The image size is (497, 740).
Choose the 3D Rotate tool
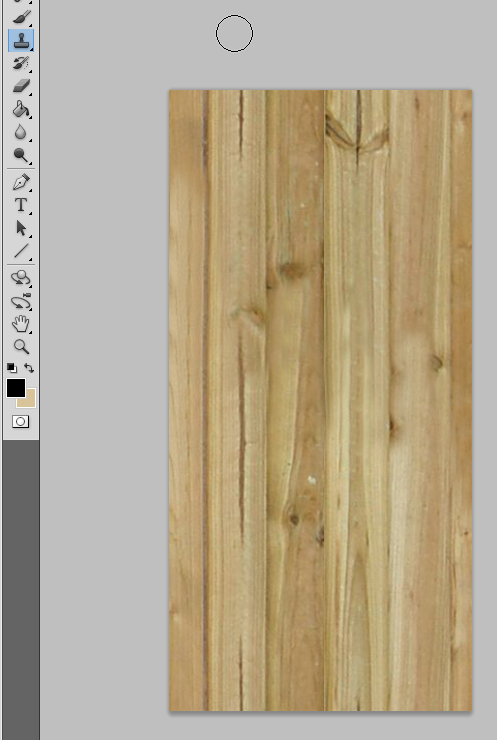click(x=21, y=278)
